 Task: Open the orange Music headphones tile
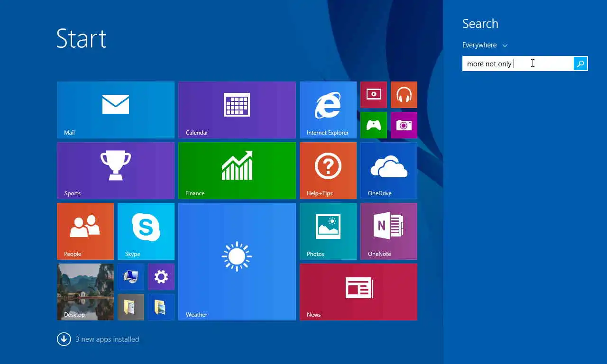pos(404,95)
